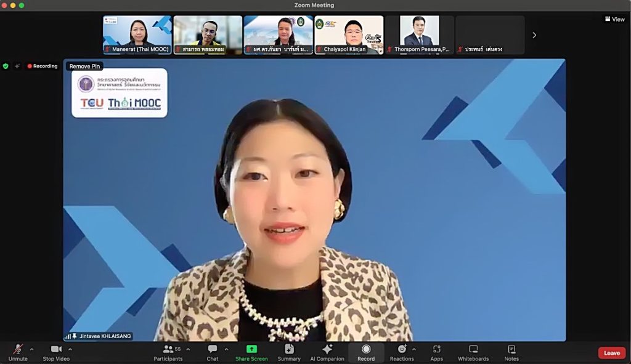
Task: Select Chaiyapol Klinjan video thumbnail
Action: [x=349, y=34]
